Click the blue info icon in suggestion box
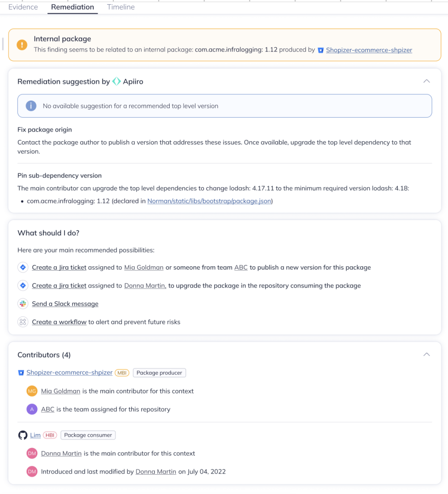448x494 pixels. click(31, 106)
